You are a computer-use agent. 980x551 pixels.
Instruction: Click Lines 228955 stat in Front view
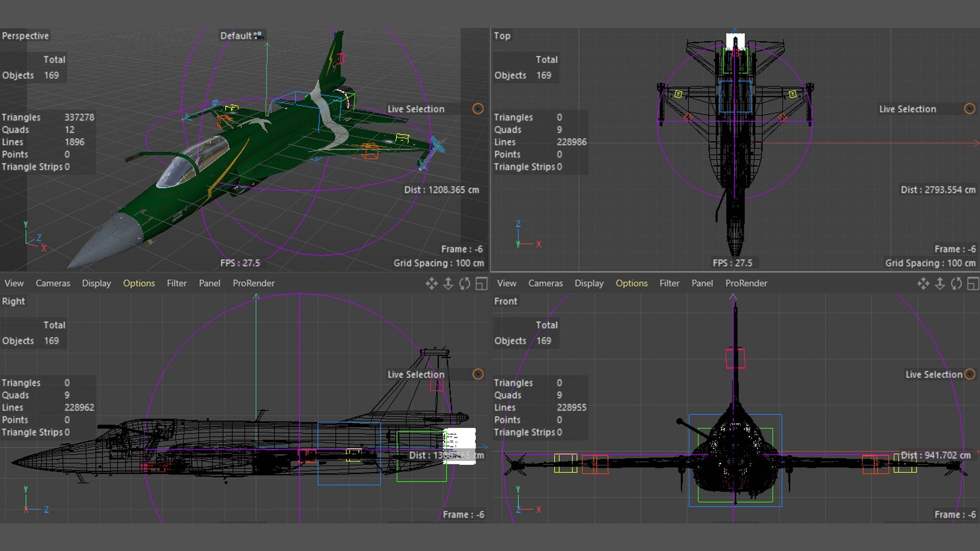540,407
